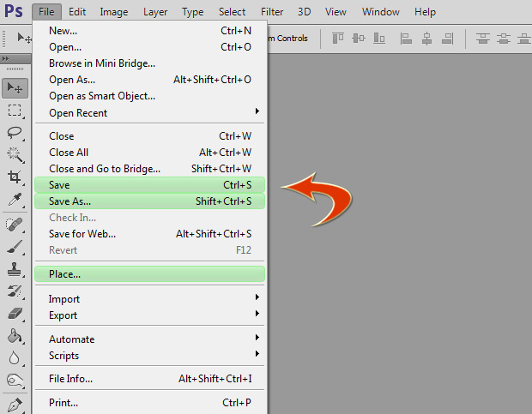Select the Sponge tool

coord(15,381)
